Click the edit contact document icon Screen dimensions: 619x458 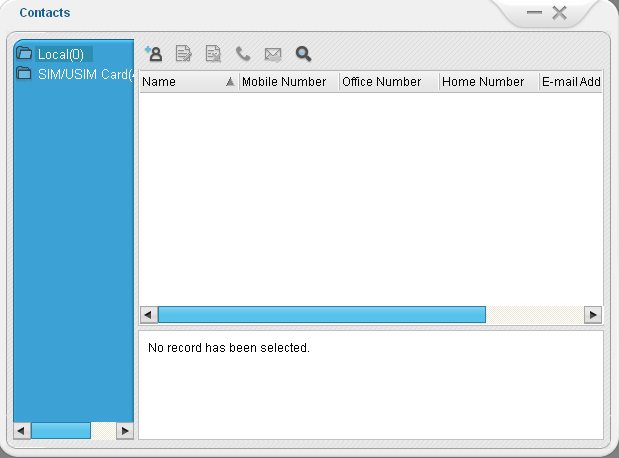(x=183, y=54)
